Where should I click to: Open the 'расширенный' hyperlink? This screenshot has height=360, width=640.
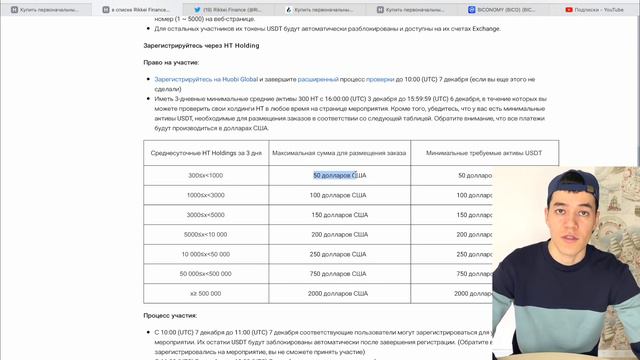click(318, 79)
